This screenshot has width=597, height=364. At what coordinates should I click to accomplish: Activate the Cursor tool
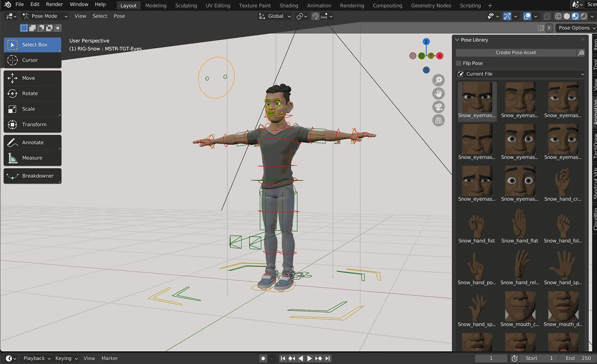tap(32, 60)
